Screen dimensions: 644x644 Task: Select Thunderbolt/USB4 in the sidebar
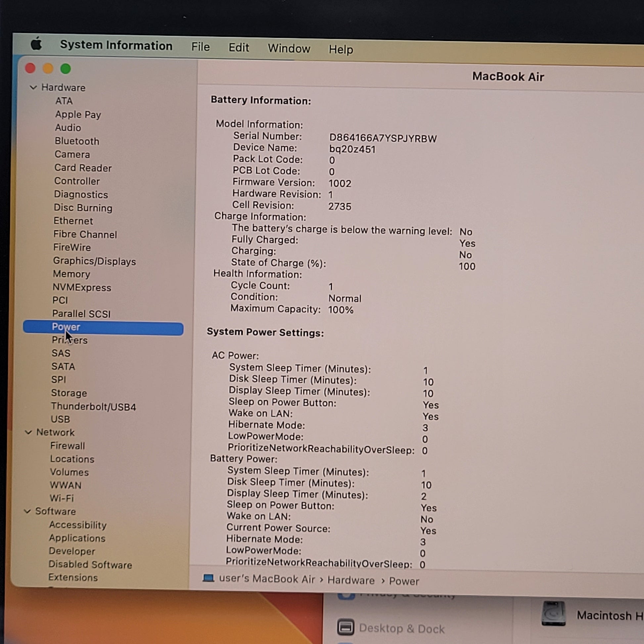pos(93,407)
